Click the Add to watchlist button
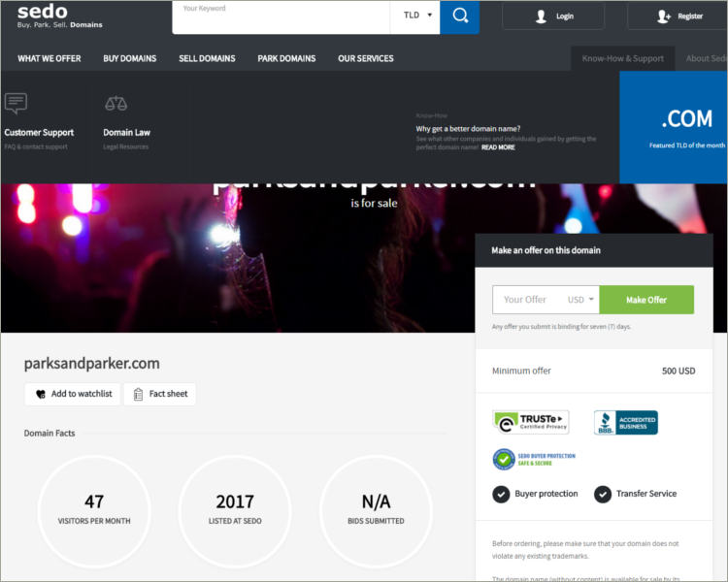Viewport: 728px width, 582px height. (73, 394)
